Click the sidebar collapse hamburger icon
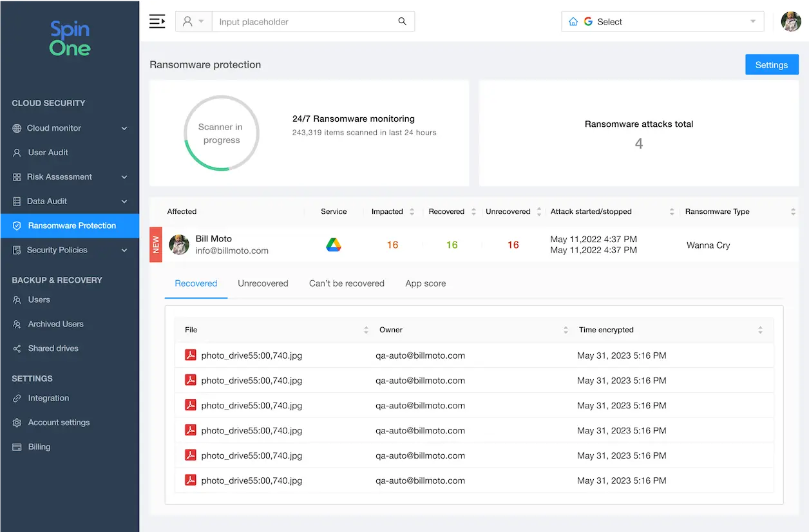This screenshot has width=809, height=532. (157, 21)
